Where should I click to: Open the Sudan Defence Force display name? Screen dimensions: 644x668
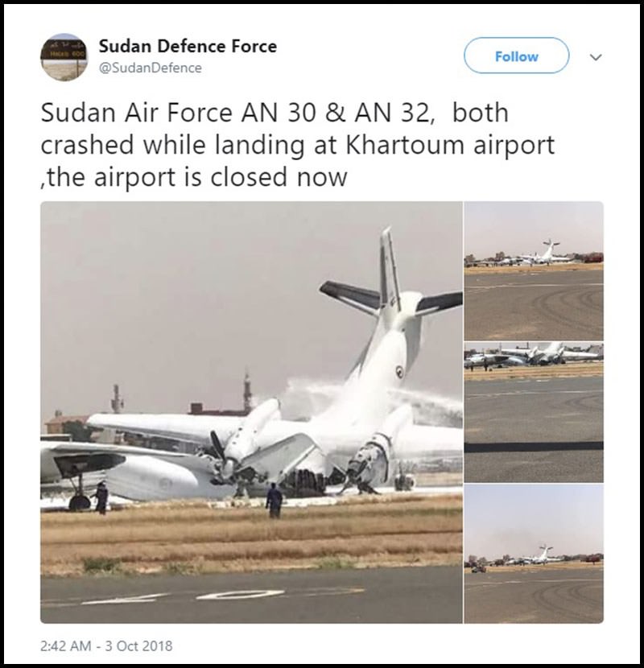pos(188,46)
